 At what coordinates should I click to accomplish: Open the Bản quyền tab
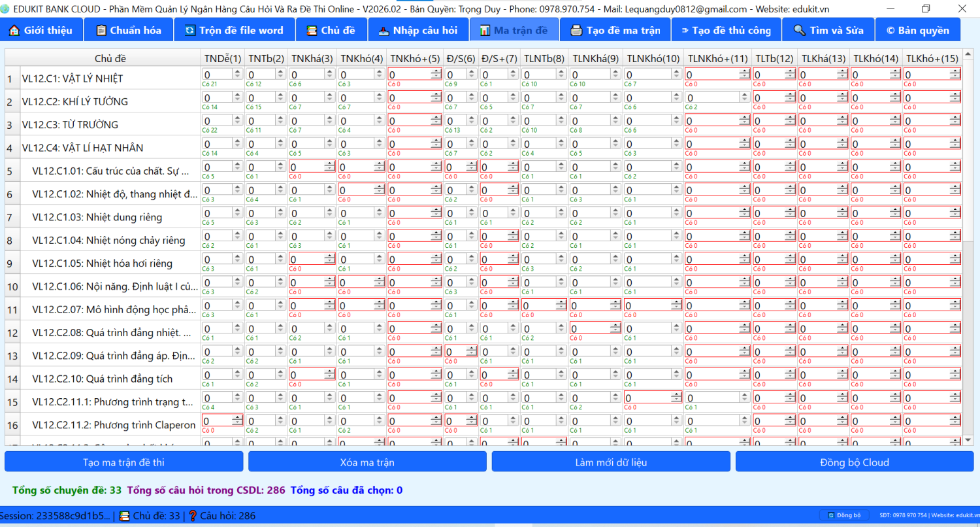pyautogui.click(x=917, y=31)
